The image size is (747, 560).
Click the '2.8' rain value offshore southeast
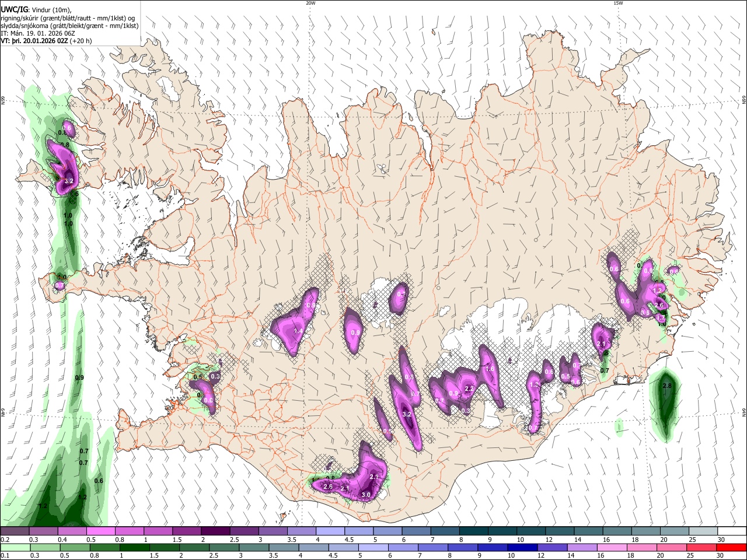[x=668, y=386]
